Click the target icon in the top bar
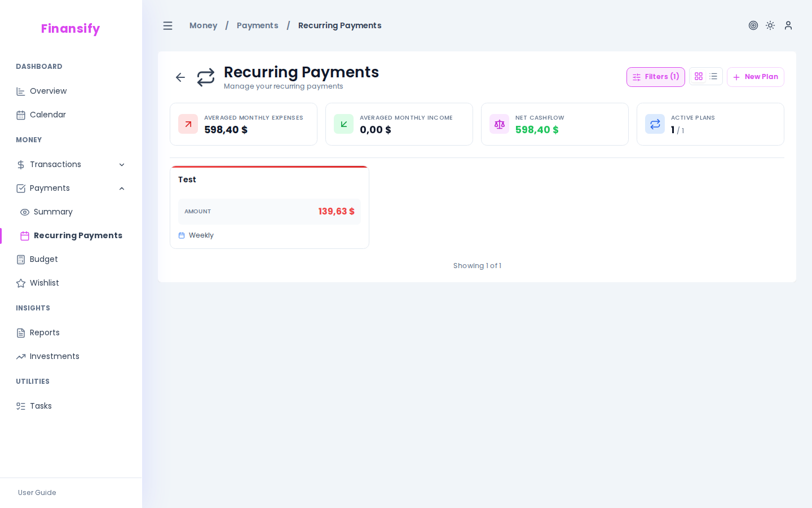812x508 pixels. tap(753, 25)
